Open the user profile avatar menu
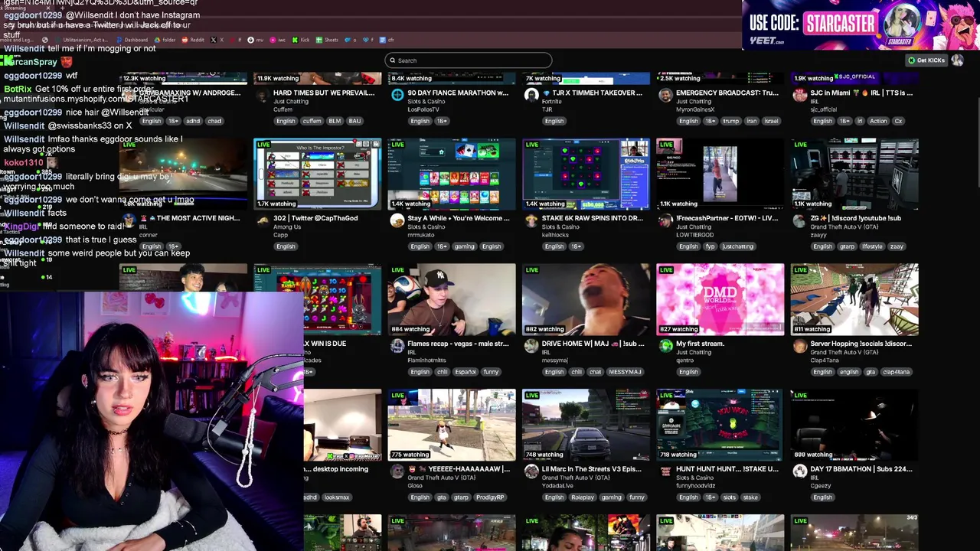Screen dimensions: 980x551 point(957,60)
